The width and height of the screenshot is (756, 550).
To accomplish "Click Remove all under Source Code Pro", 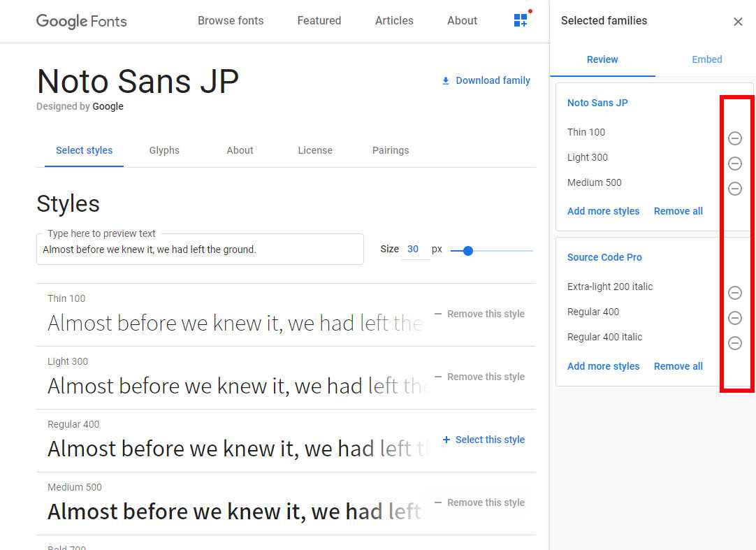I will 678,366.
